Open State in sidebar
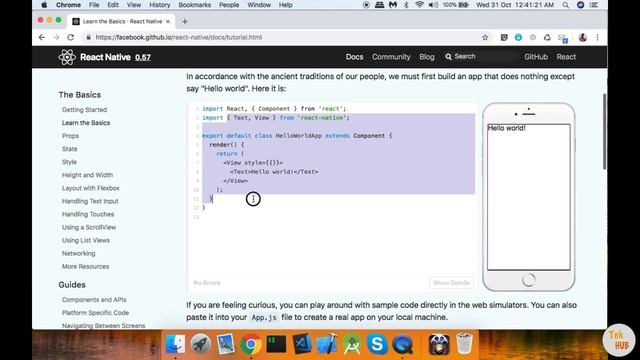This screenshot has width=640, height=360. pos(69,149)
